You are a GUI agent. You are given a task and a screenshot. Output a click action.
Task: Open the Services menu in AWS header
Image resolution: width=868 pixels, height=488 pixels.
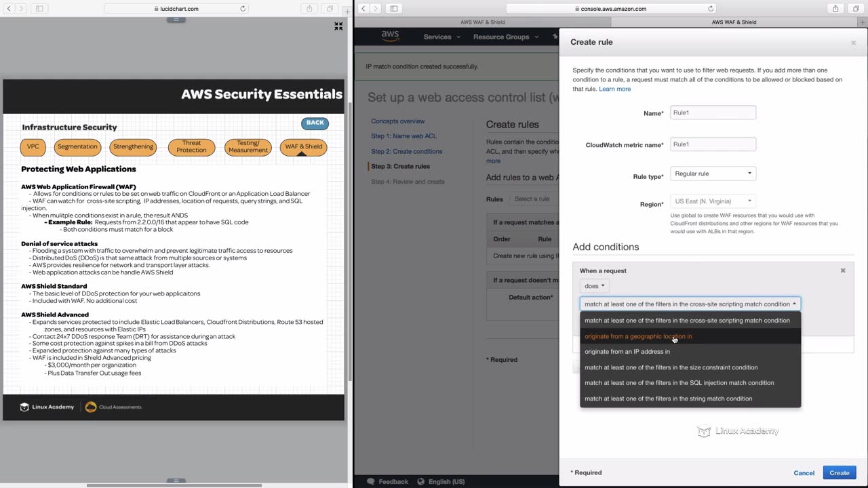[441, 37]
